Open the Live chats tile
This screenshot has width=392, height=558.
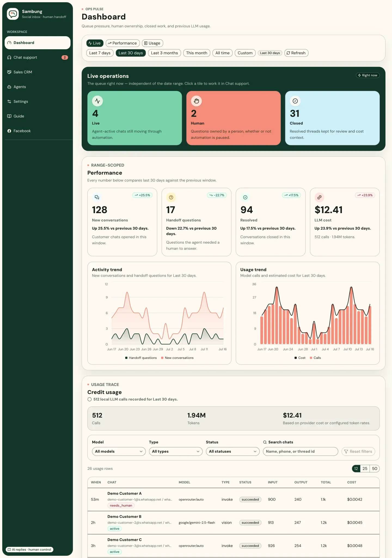click(x=134, y=118)
